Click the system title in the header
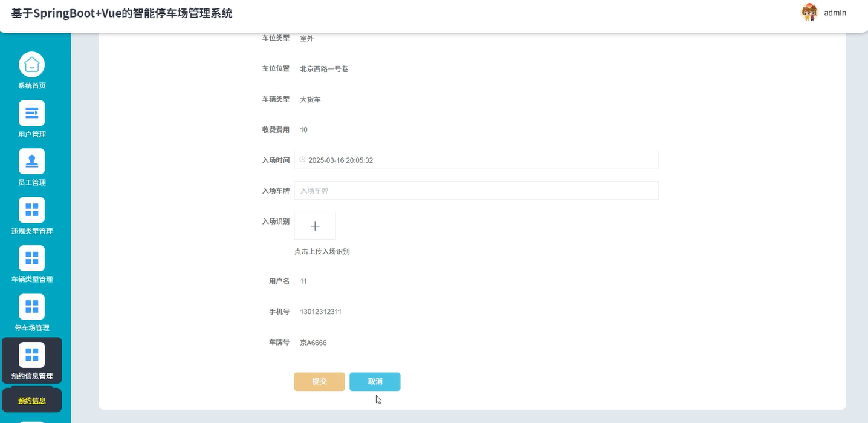 click(121, 13)
